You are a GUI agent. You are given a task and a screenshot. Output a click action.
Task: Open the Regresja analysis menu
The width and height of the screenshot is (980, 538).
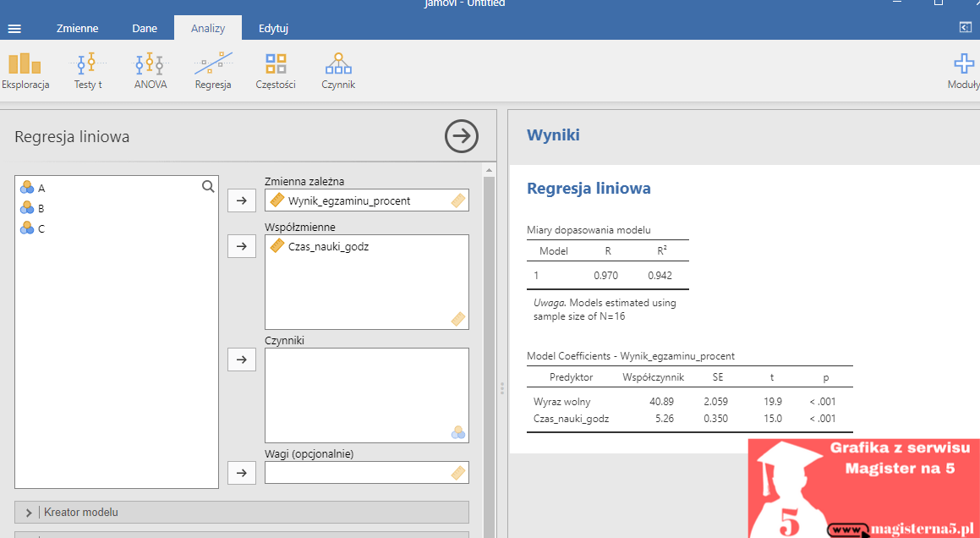point(213,71)
